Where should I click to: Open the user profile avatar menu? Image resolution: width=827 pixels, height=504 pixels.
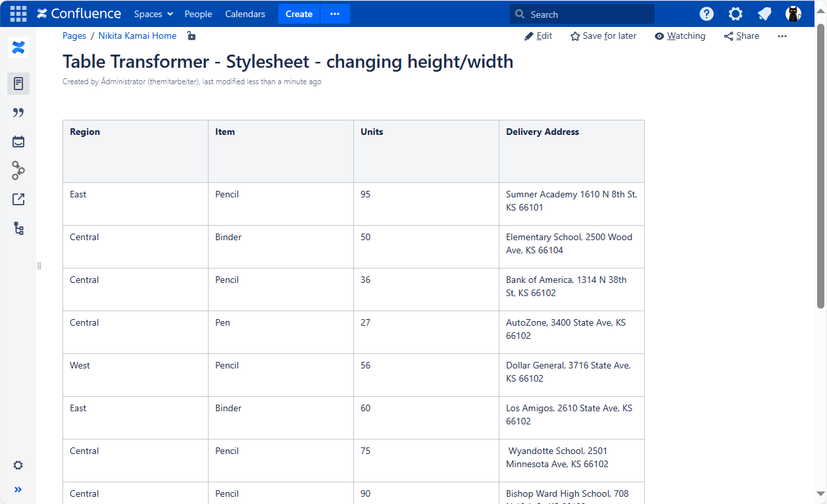click(793, 14)
